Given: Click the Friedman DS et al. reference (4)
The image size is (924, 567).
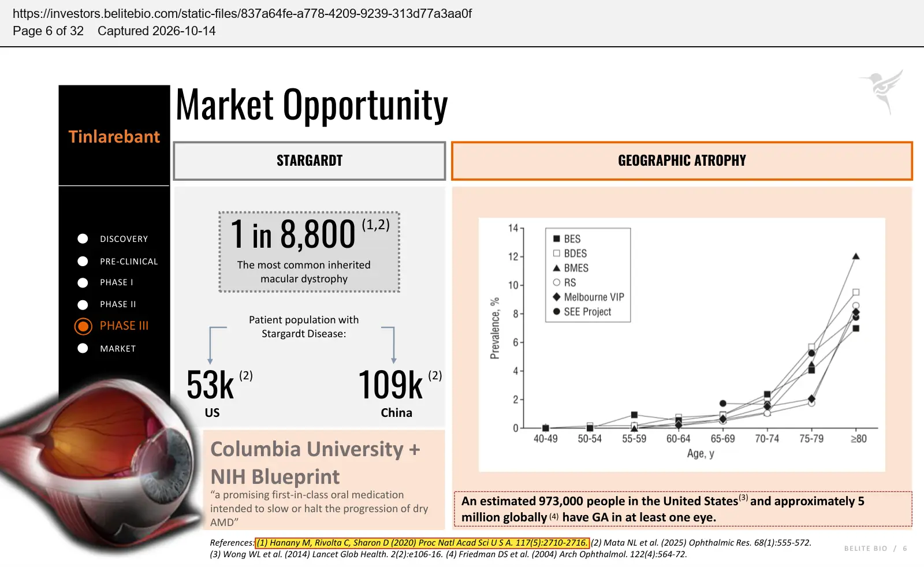Looking at the screenshot, I should tap(567, 554).
